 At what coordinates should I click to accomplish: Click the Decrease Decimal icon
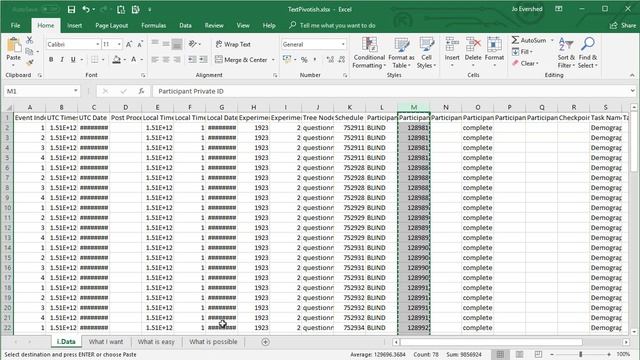tap(342, 60)
